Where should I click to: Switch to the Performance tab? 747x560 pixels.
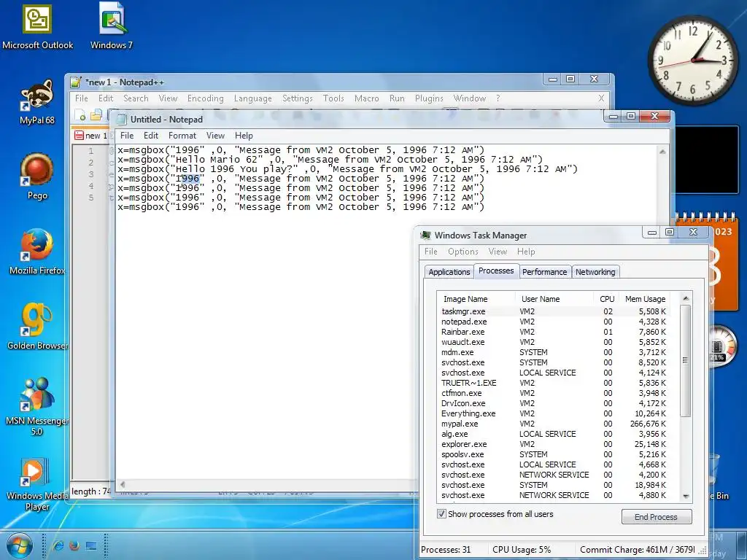point(544,272)
